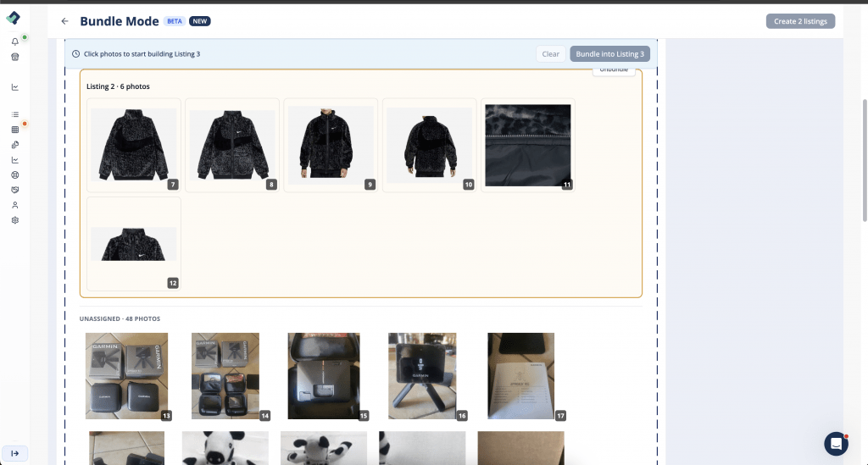Open the pie chart copy icon in sidebar
Image resolution: width=868 pixels, height=465 pixels.
click(15, 145)
